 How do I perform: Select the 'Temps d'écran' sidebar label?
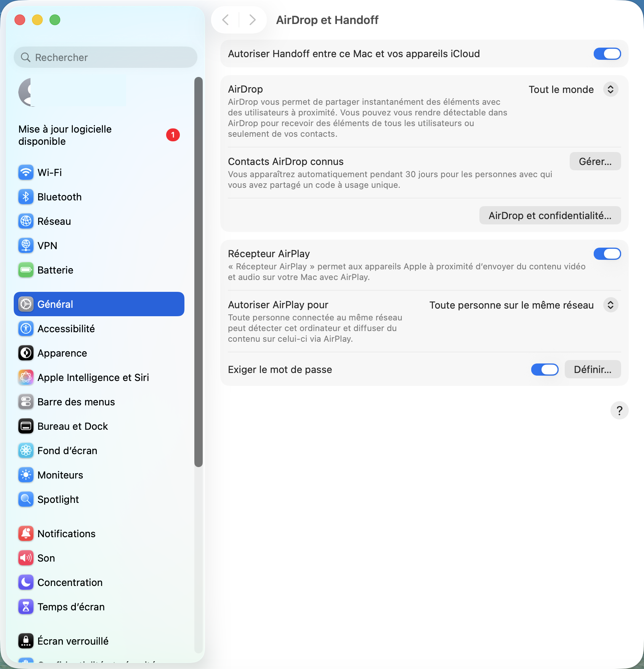pos(71,607)
